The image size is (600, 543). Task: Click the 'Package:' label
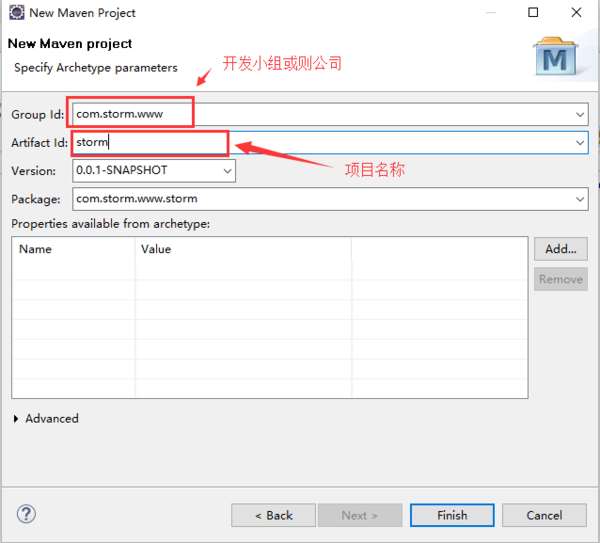coord(36,199)
